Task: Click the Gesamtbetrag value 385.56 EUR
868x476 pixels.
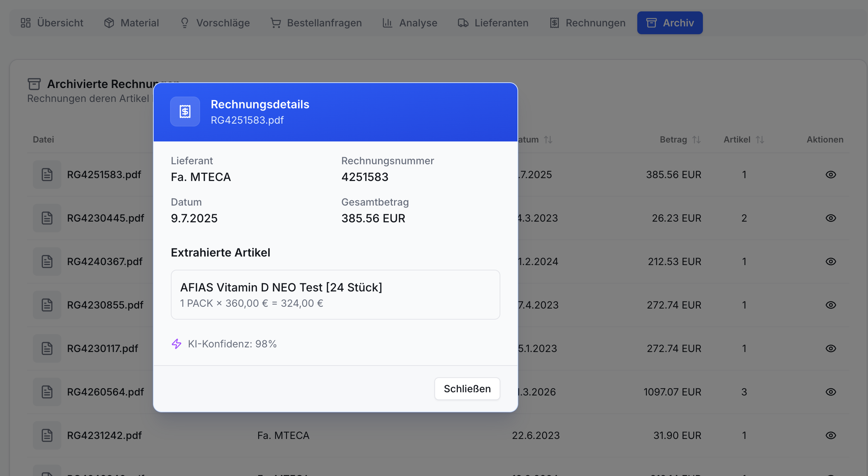Action: 373,218
